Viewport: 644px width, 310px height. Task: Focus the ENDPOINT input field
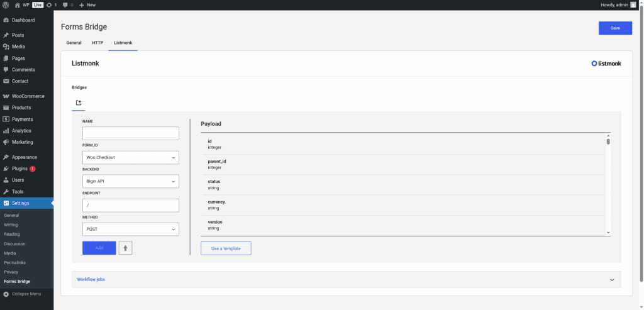(x=131, y=205)
